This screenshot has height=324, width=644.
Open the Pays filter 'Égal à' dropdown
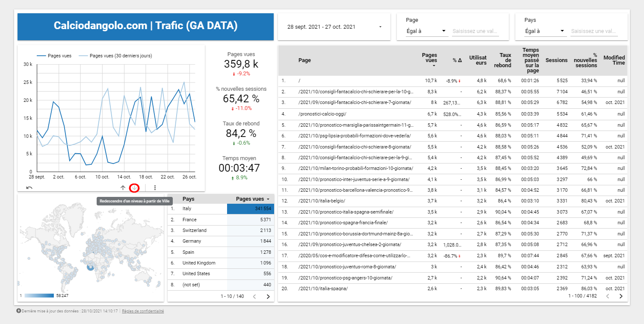coord(545,31)
